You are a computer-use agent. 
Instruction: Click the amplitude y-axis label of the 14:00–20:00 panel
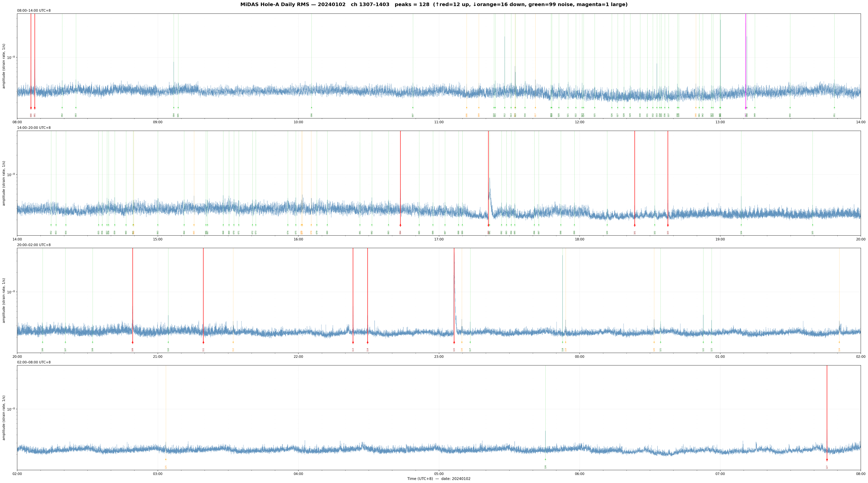(x=4, y=183)
